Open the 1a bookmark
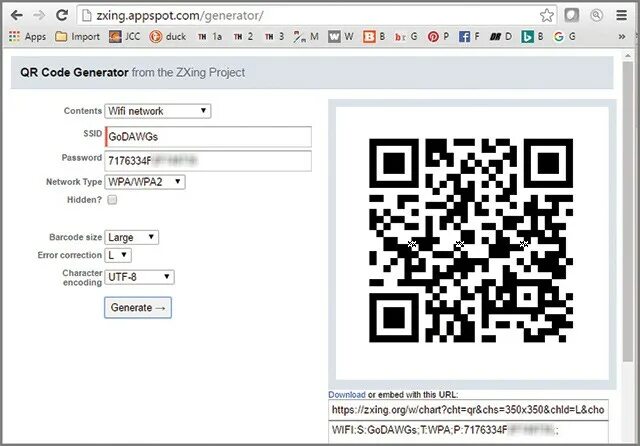Screen dimensions: 640x446 click(x=210, y=37)
